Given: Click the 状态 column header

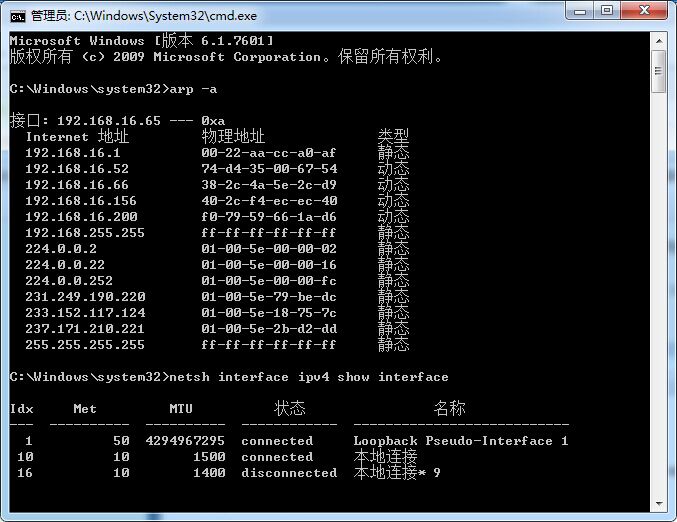Looking at the screenshot, I should pyautogui.click(x=290, y=408).
